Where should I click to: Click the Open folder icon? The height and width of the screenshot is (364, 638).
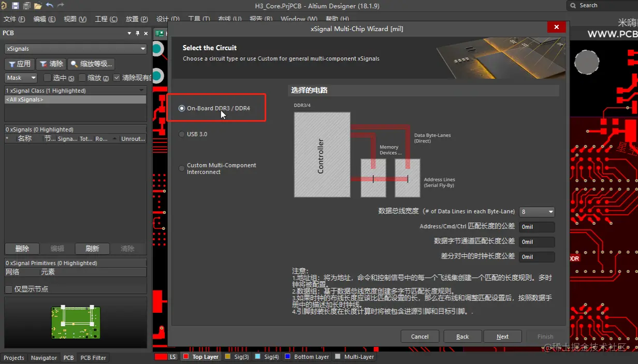(38, 6)
